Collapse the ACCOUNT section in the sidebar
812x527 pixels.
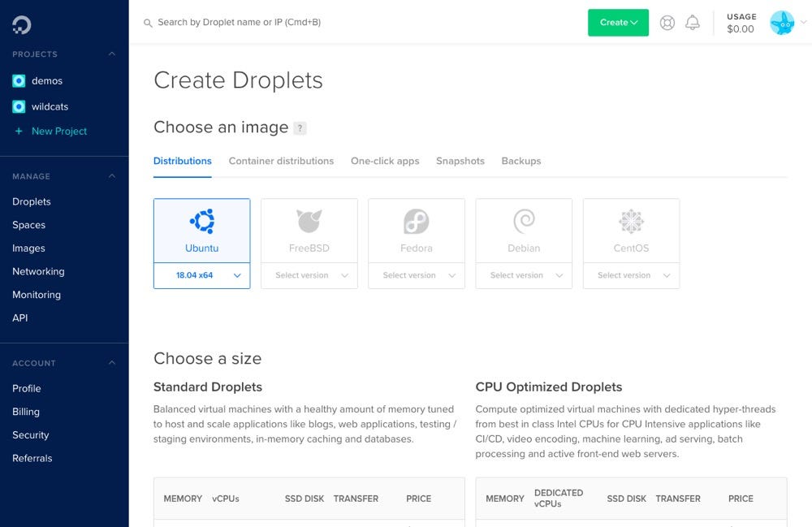point(111,363)
